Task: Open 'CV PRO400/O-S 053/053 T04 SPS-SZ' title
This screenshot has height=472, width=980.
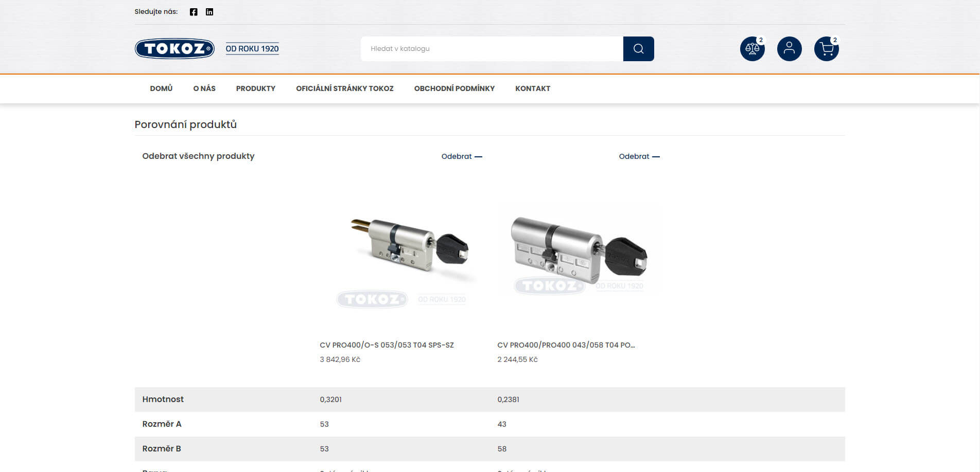Action: coord(387,345)
